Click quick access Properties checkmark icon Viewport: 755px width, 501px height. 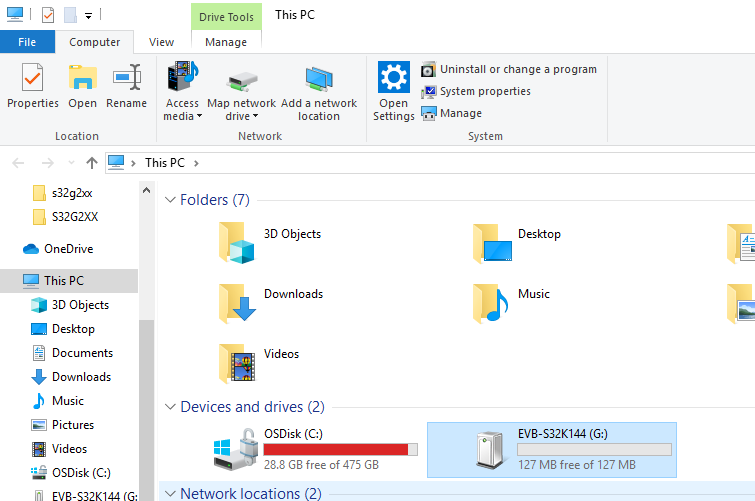[x=48, y=15]
